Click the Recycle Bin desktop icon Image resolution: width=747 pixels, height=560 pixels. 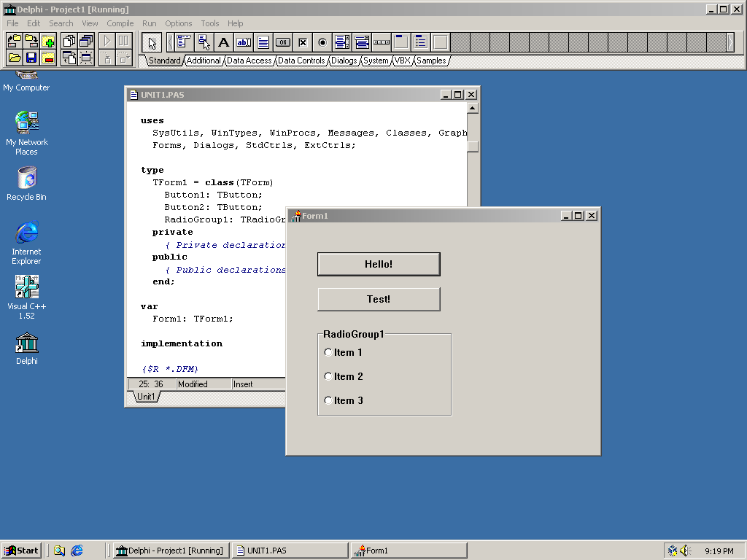pos(27,184)
